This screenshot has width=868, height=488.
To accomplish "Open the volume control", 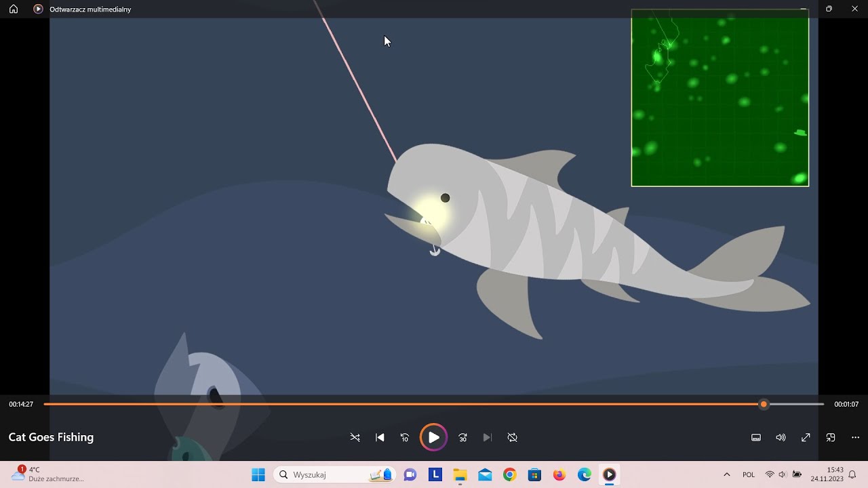I will (x=781, y=438).
